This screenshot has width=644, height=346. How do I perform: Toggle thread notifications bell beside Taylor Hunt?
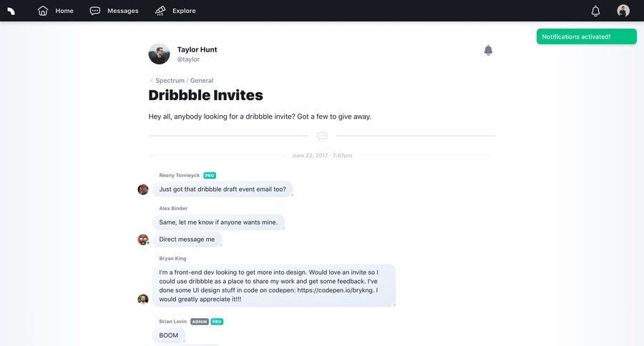coord(488,50)
